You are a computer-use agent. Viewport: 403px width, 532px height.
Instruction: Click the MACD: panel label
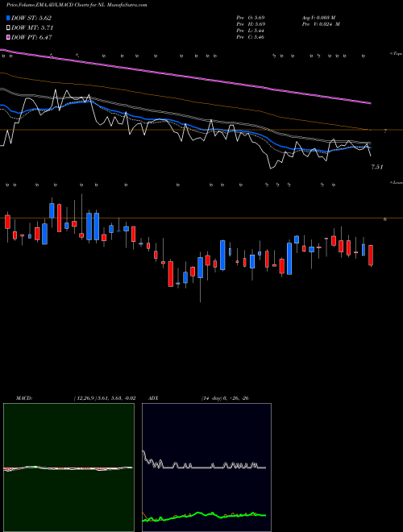point(24,398)
